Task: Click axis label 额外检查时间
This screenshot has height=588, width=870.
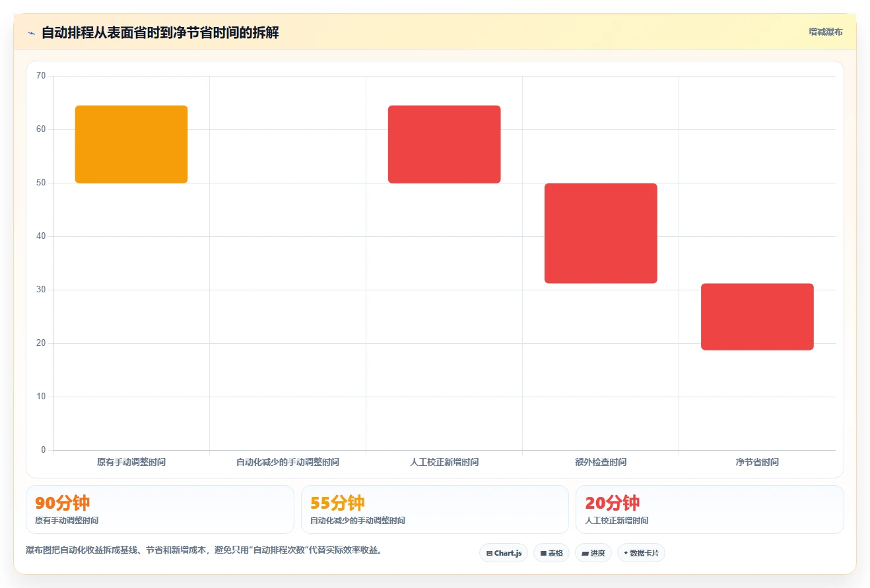Action: 601,463
